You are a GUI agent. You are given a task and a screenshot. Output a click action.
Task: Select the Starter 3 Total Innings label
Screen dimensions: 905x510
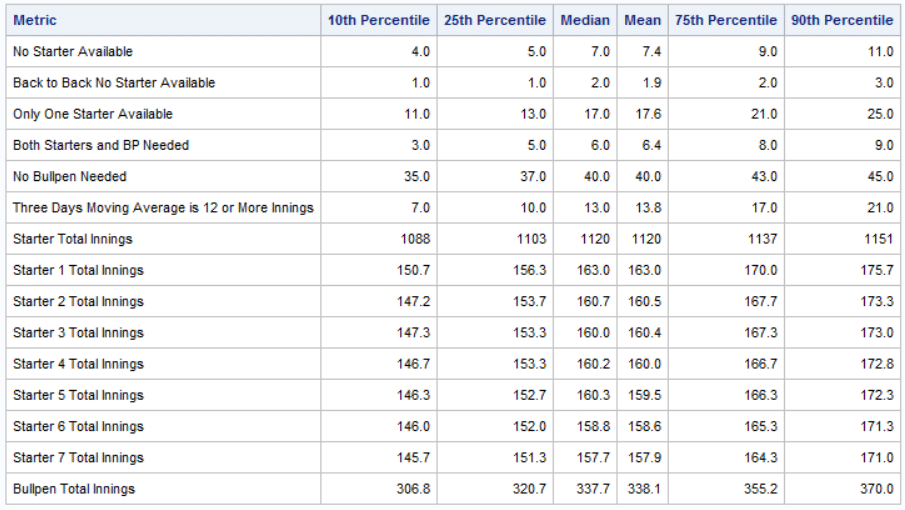pyautogui.click(x=78, y=332)
